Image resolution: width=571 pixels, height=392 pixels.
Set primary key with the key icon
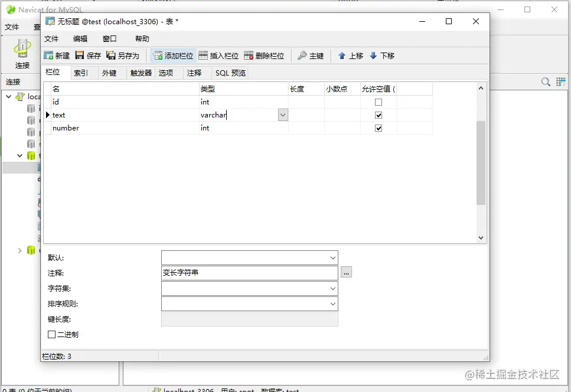311,55
